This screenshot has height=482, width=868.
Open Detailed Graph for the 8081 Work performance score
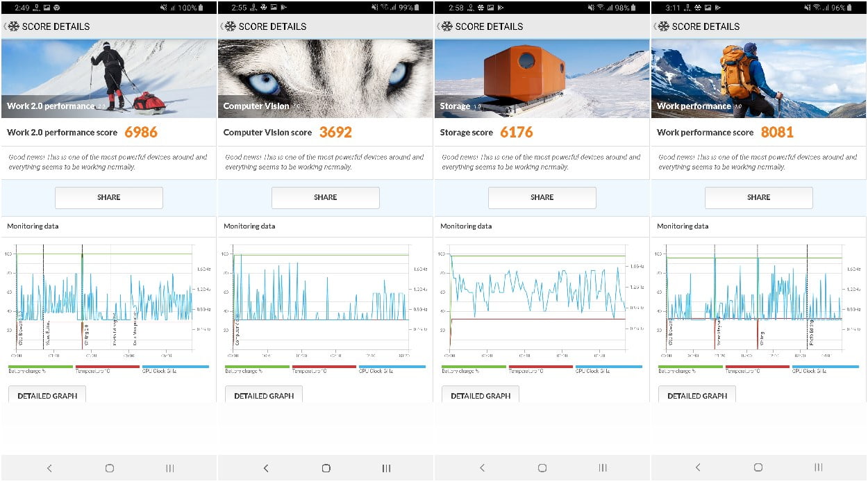pos(697,396)
